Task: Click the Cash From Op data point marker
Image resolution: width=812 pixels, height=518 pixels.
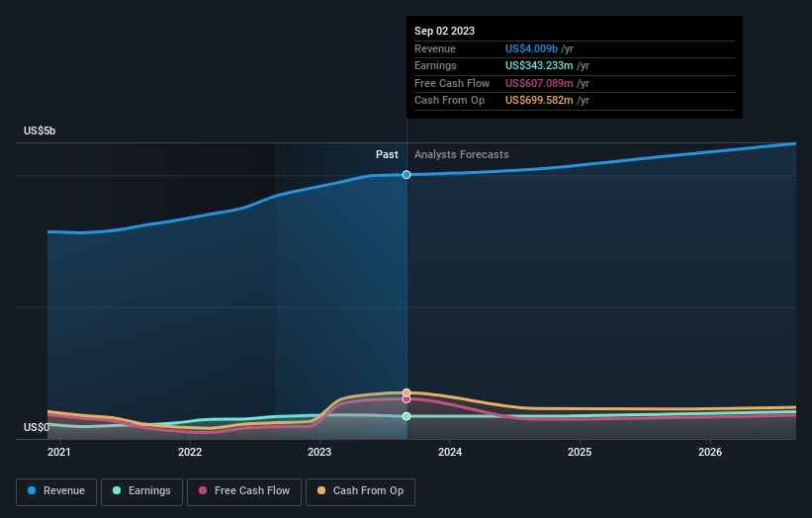Action: click(406, 392)
